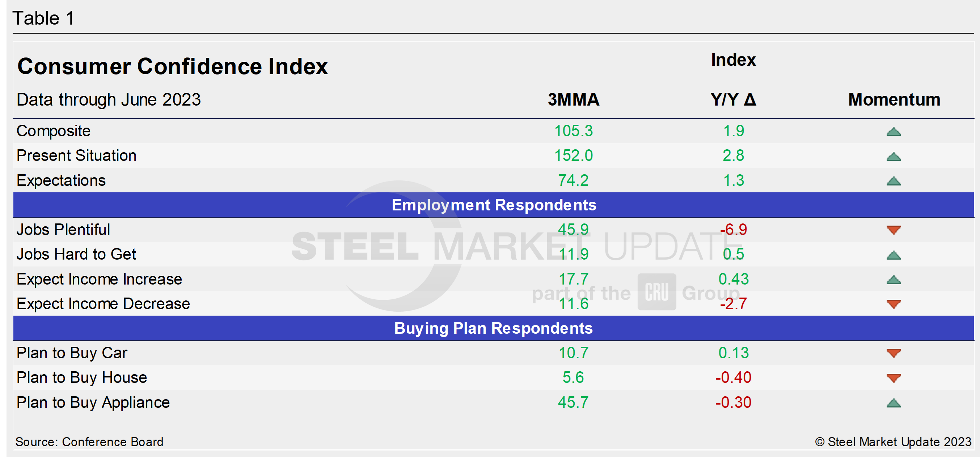This screenshot has height=457, width=980.
Task: Click the Composite momentum up arrow
Action: (893, 132)
